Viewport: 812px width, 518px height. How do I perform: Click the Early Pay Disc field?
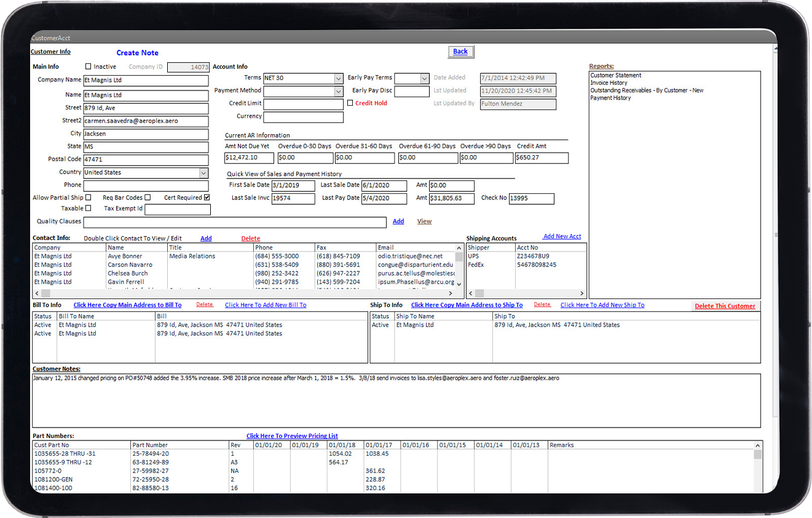pos(412,92)
